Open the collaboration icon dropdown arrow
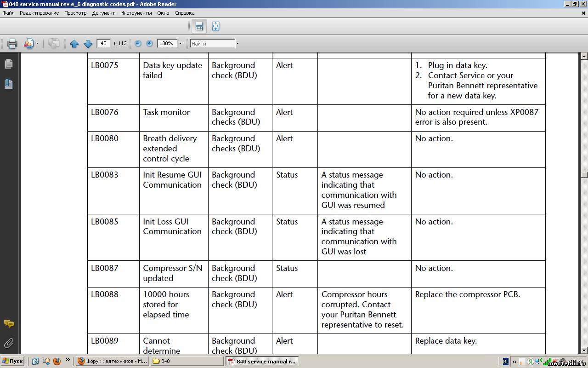Image resolution: width=588 pixels, height=368 pixels. point(38,44)
